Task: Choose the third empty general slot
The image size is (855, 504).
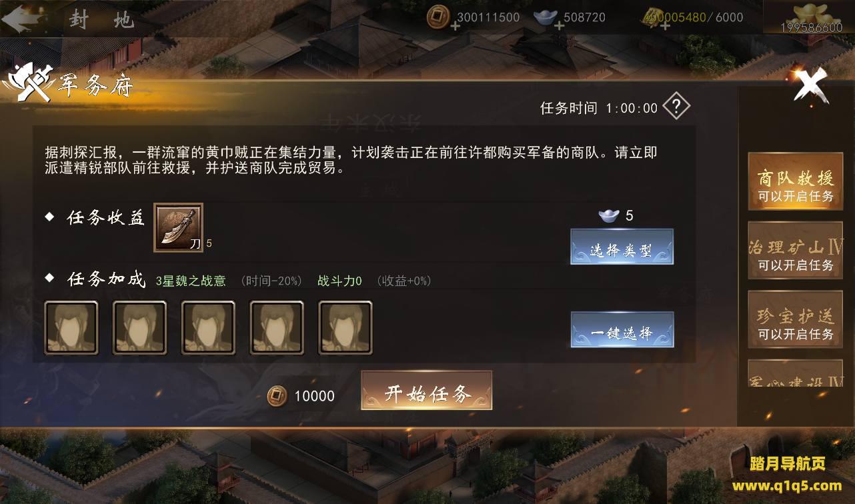Action: [208, 327]
